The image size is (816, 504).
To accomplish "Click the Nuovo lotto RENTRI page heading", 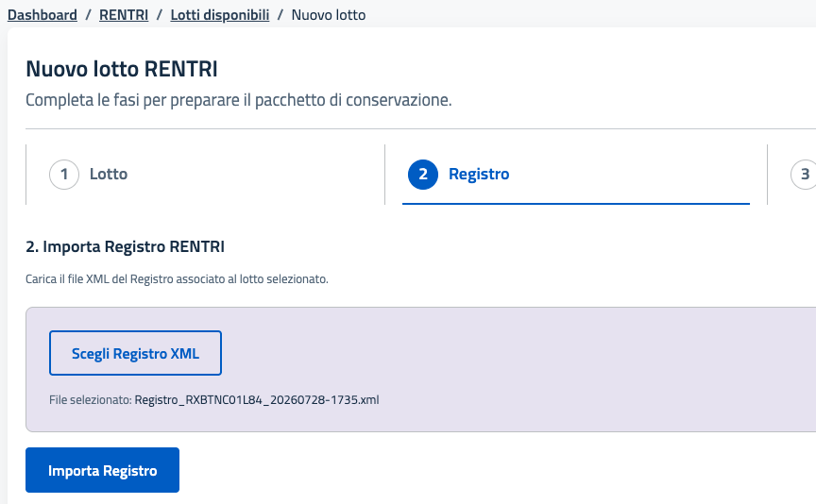I will (122, 69).
